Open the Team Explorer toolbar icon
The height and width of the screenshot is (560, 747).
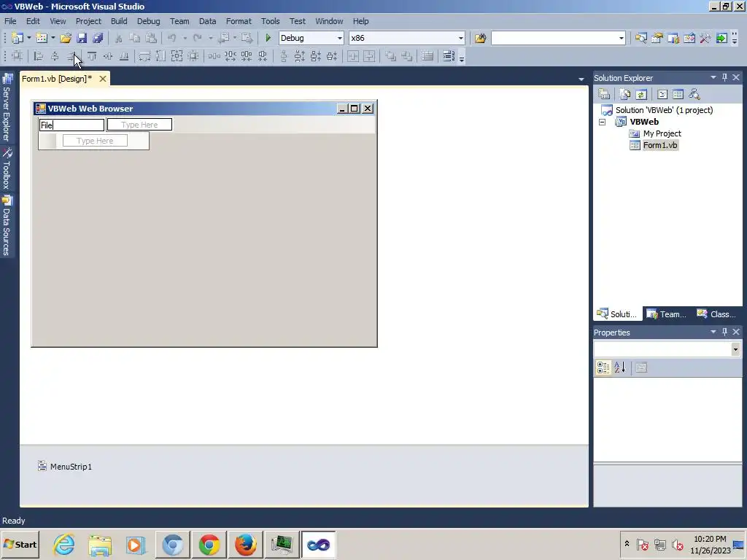pyautogui.click(x=673, y=38)
